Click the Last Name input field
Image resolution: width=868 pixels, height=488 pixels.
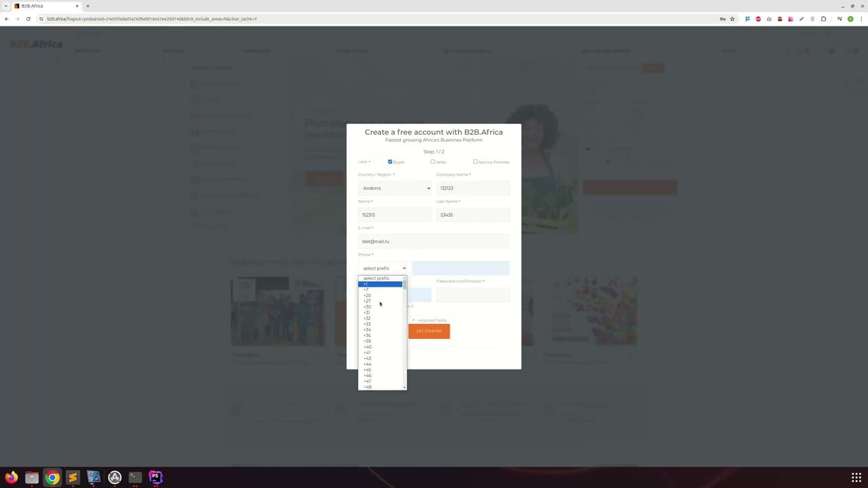pos(473,215)
